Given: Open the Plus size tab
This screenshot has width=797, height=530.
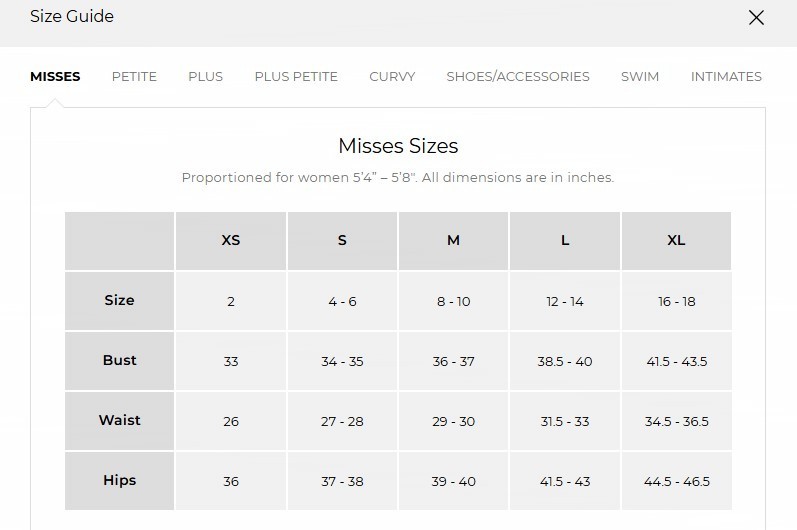Looking at the screenshot, I should 205,77.
